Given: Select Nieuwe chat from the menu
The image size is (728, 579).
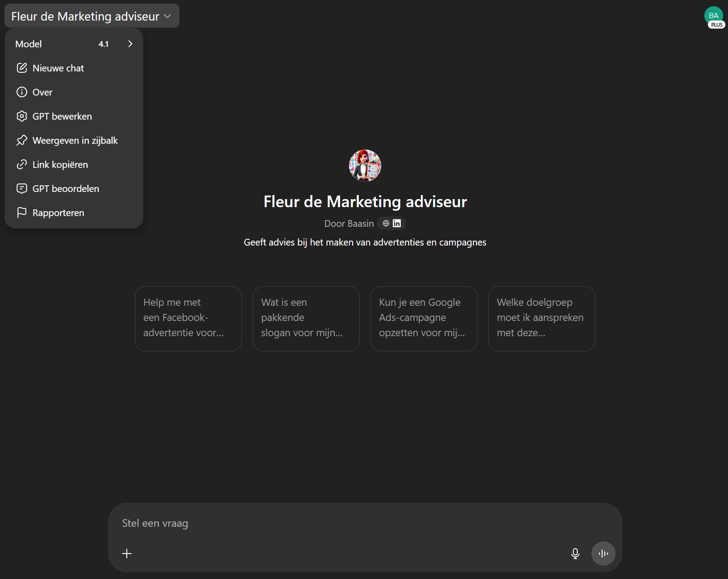Looking at the screenshot, I should 58,68.
